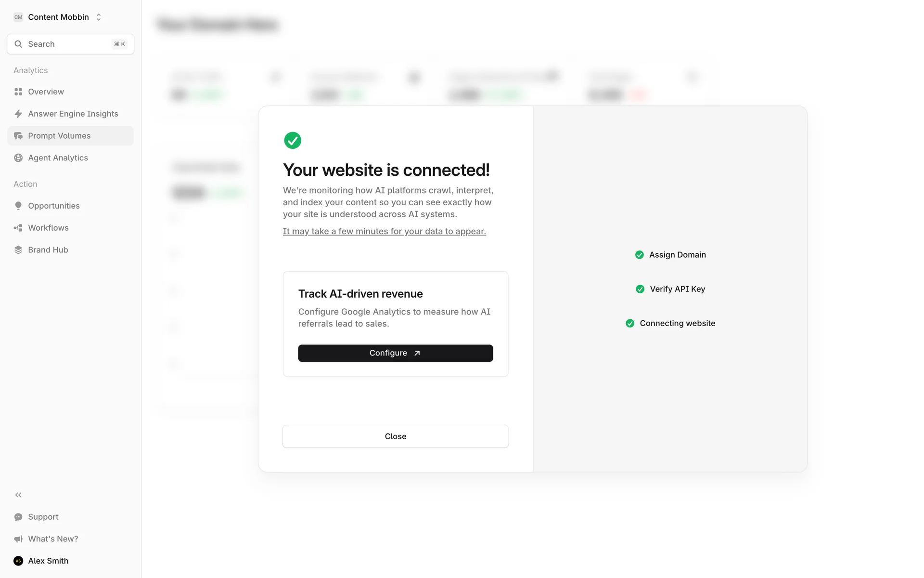Viewport: 924px width, 578px height.
Task: Click the Opportunities lightbulb icon
Action: click(18, 206)
